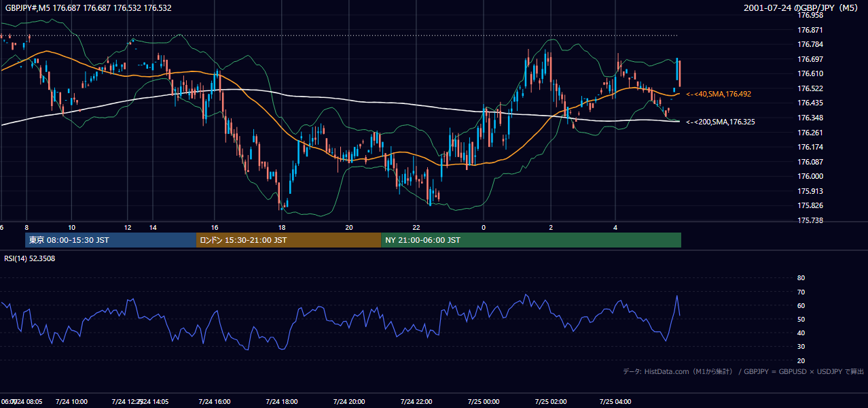Click price axis value 176.958

pos(810,15)
